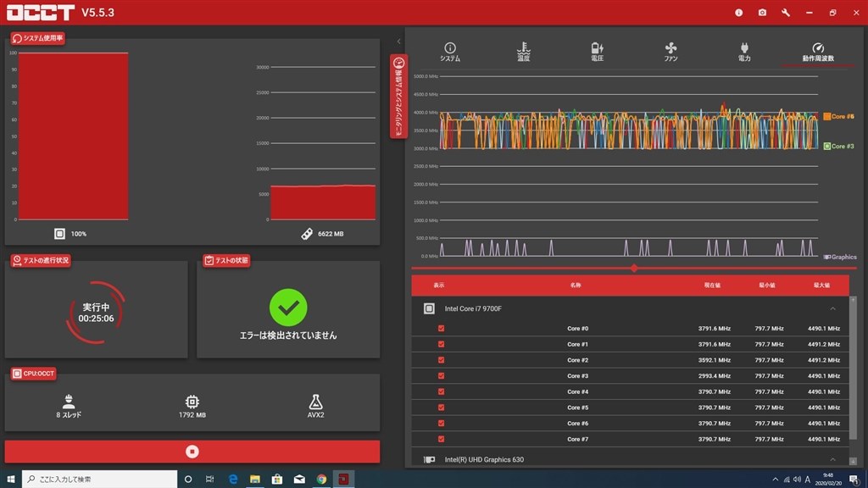Click the GPU icon beside Intel UHD Graphics 630

point(429,459)
